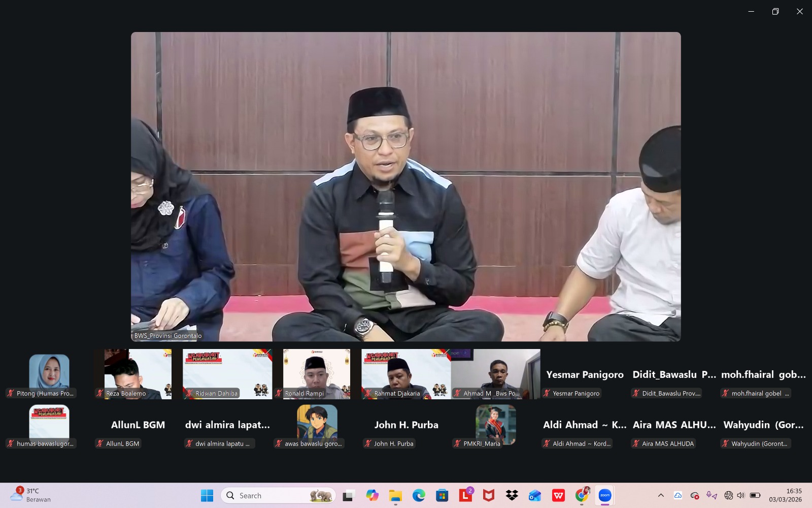Open Task View from the taskbar
The height and width of the screenshot is (508, 812).
348,495
